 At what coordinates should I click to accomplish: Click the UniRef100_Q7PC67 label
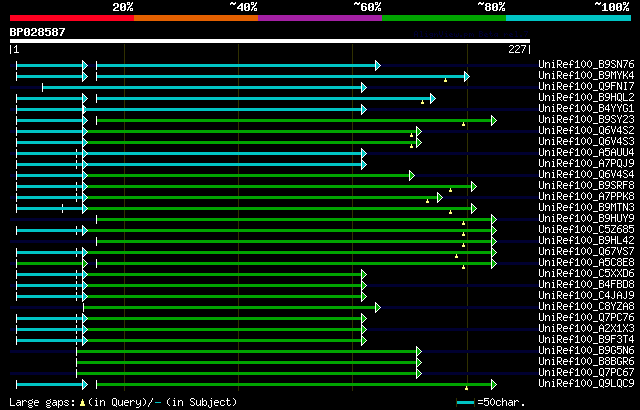[586, 373]
